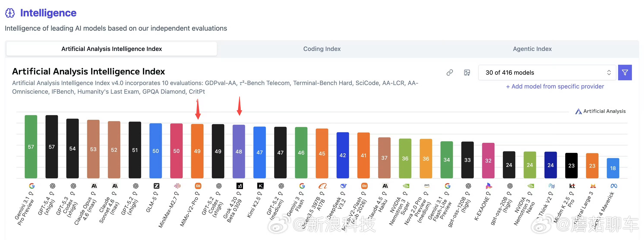Click the AWS logo under the Nova bar
This screenshot has width=644, height=240.
pos(426,185)
